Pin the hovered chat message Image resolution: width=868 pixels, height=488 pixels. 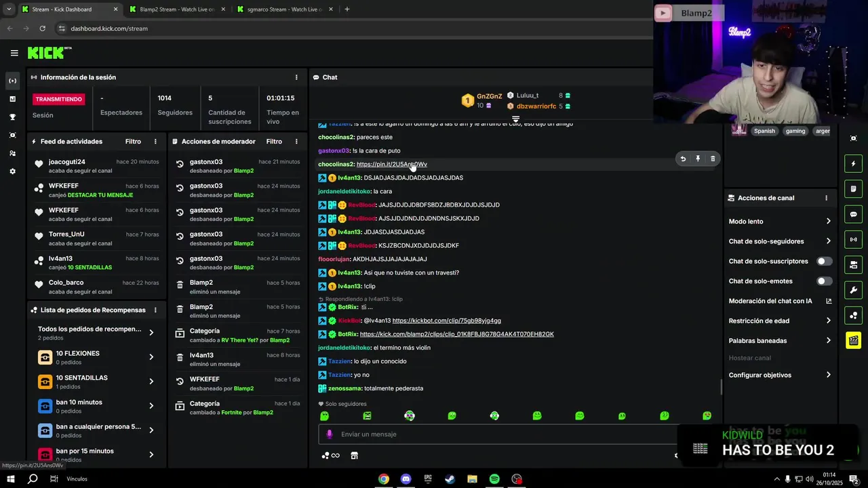point(698,159)
